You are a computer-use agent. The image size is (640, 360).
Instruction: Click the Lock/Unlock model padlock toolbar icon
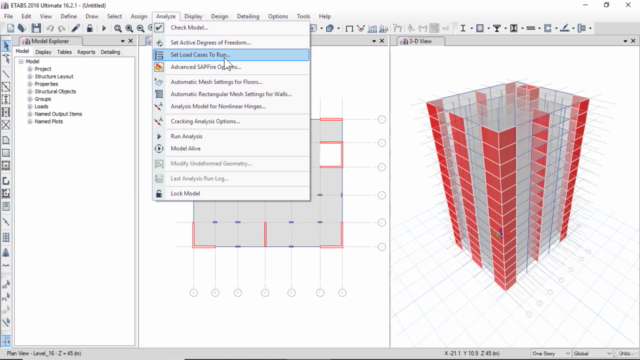point(89,28)
